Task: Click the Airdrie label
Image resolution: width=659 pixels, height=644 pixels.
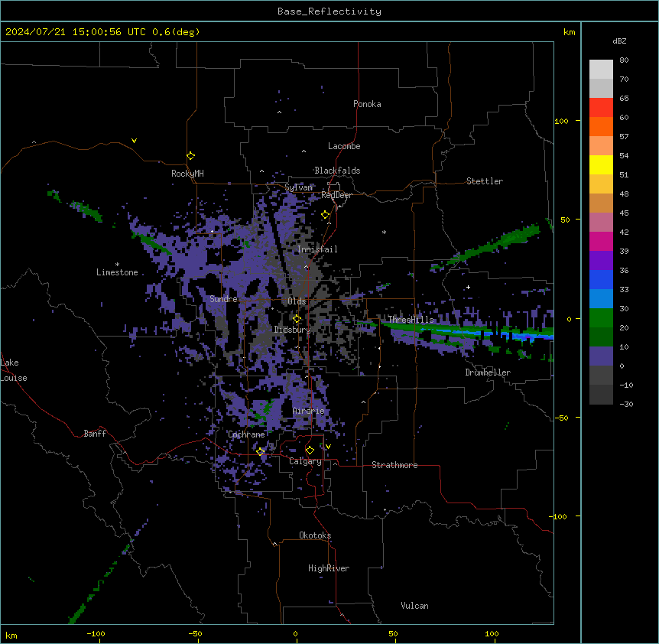Action: 309,411
